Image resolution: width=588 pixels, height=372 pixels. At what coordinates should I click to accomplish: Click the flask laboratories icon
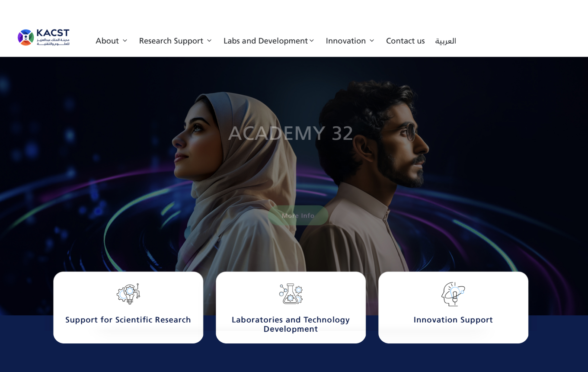tap(291, 294)
